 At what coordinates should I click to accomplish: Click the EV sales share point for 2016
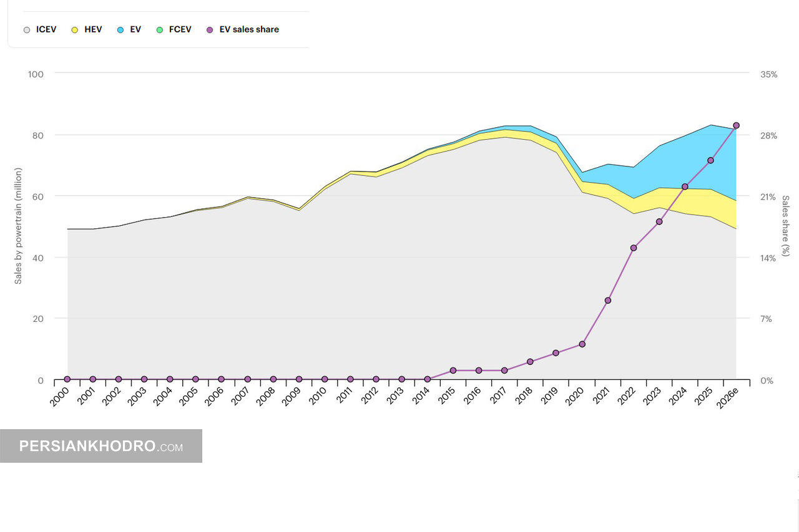479,370
